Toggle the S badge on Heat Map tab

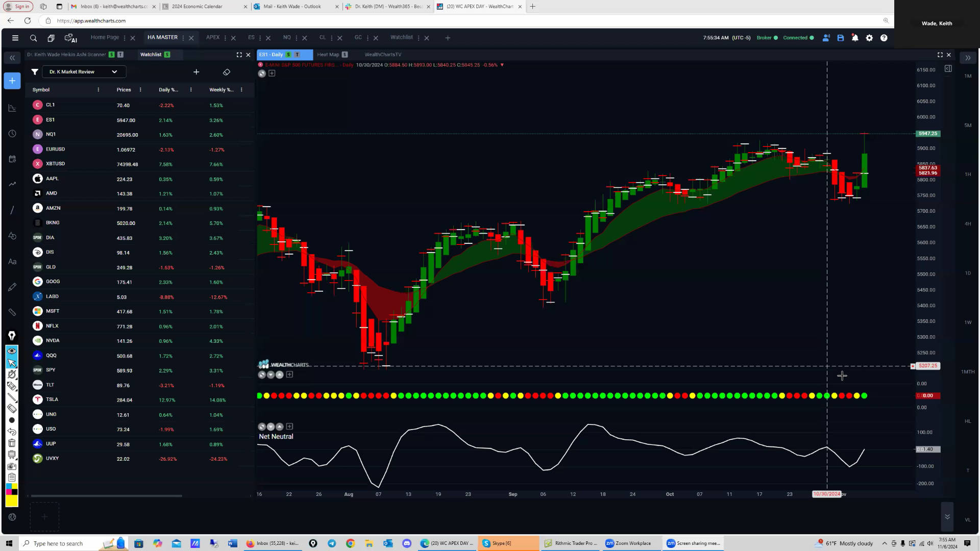click(345, 55)
